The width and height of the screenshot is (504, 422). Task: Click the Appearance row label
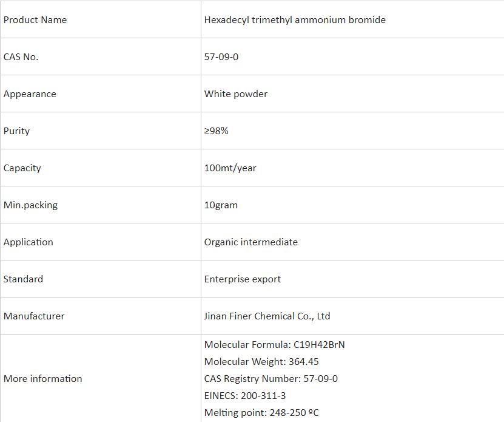coord(30,94)
